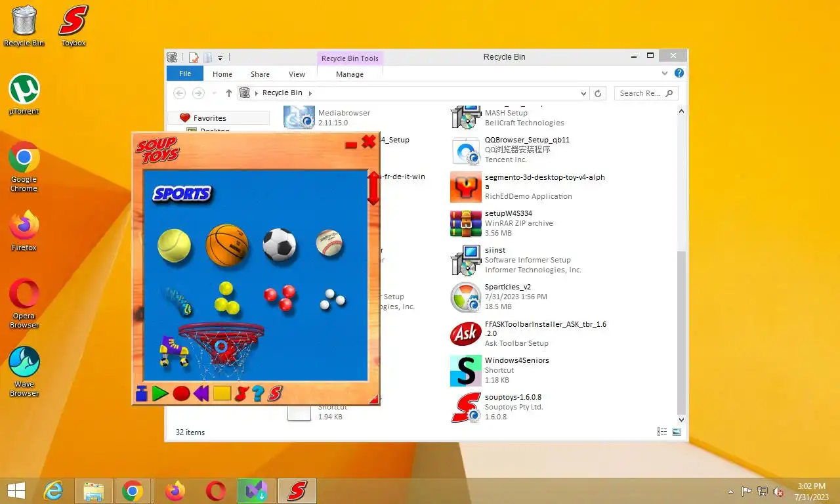Click the red music note icon
The width and height of the screenshot is (840, 504).
[x=241, y=394]
